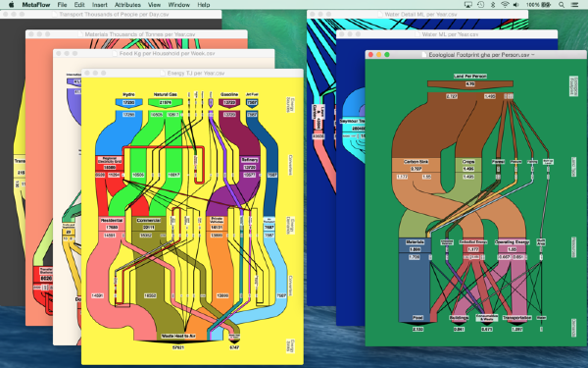Click the Energy TJ per Year.csv title

pyautogui.click(x=196, y=74)
